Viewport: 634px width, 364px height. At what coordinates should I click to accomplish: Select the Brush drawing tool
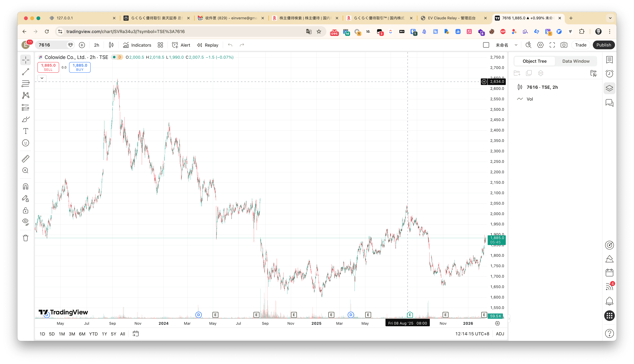[x=25, y=119]
